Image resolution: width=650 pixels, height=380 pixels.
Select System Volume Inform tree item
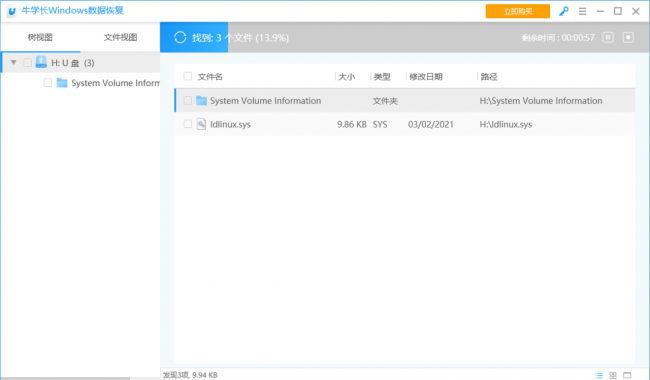click(x=115, y=83)
